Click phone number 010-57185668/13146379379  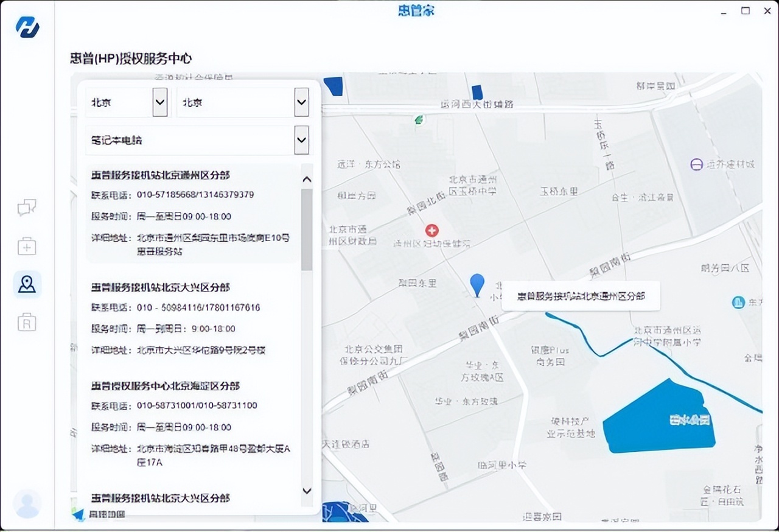tap(195, 195)
